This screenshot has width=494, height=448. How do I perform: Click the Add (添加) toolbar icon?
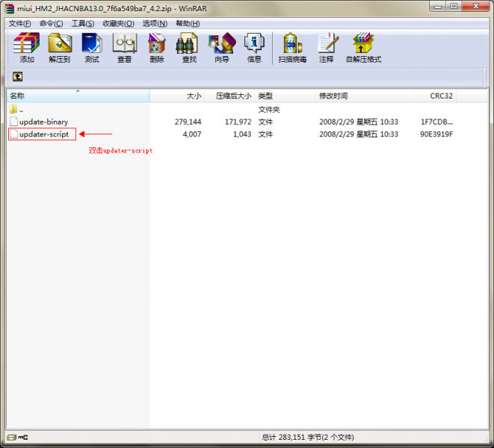(26, 47)
